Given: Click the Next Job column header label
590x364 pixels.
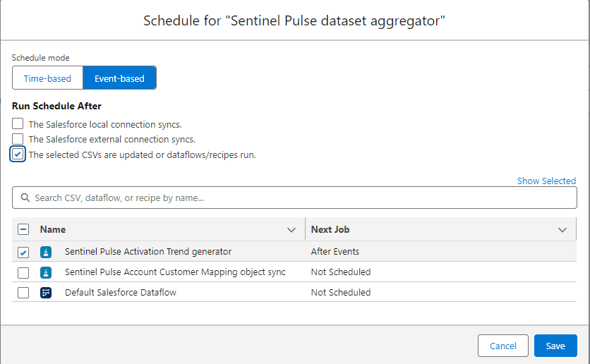Looking at the screenshot, I should (330, 229).
